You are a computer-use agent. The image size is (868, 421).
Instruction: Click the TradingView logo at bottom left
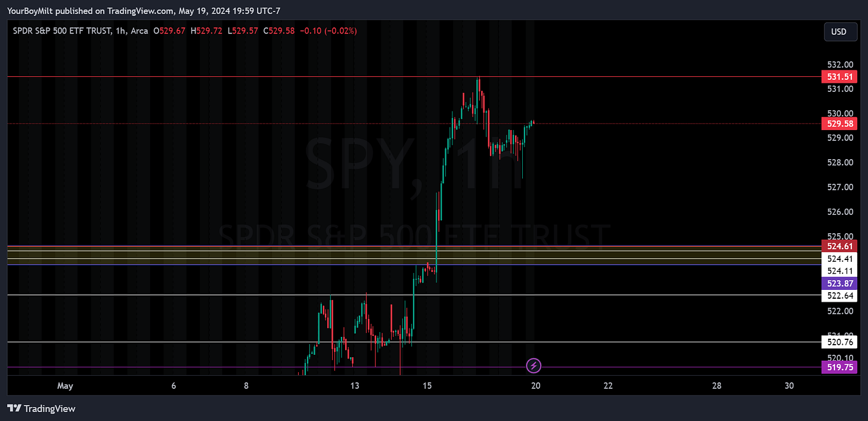[41, 408]
